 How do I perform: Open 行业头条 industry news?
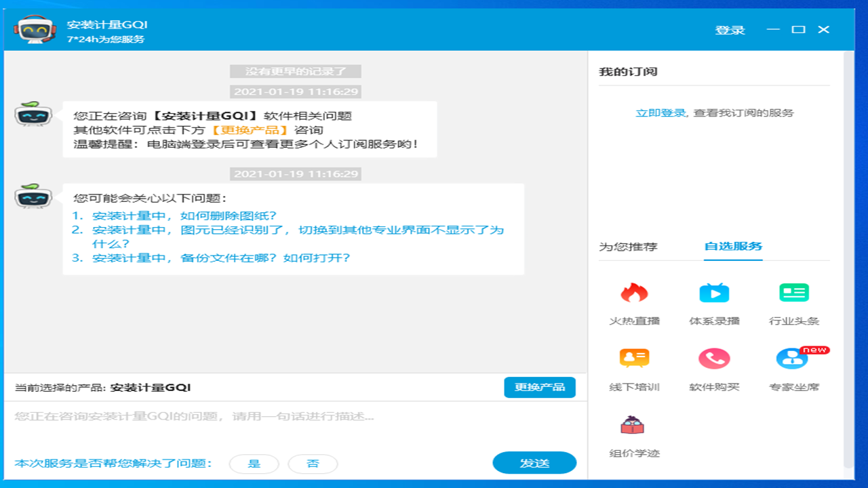tap(794, 292)
